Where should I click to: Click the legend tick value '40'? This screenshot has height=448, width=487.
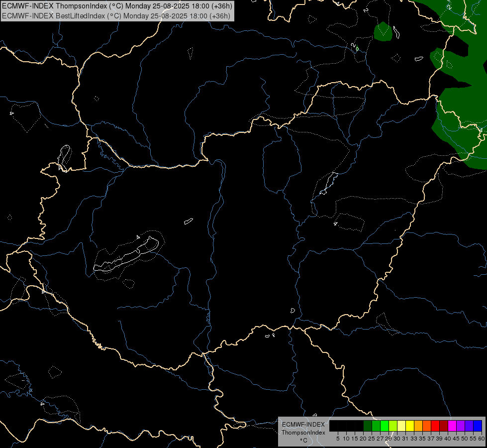click(x=448, y=439)
